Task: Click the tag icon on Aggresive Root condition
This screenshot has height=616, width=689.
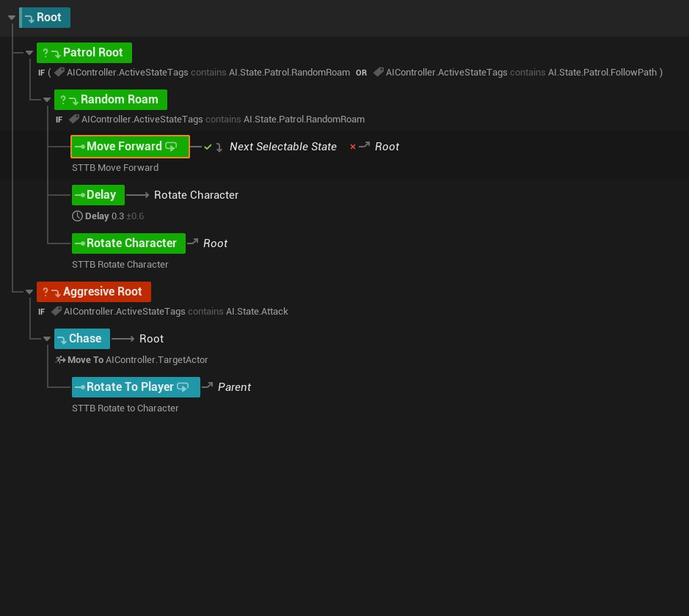Action: coord(56,311)
